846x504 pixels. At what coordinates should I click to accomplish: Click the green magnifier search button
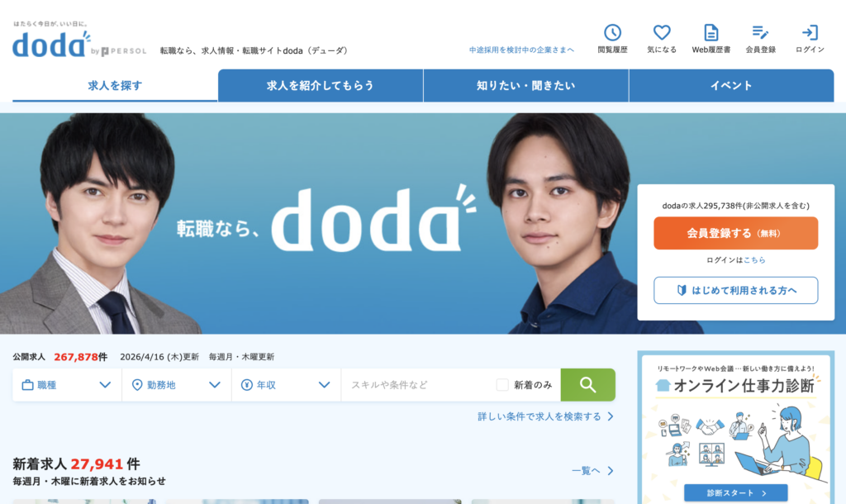(x=587, y=385)
